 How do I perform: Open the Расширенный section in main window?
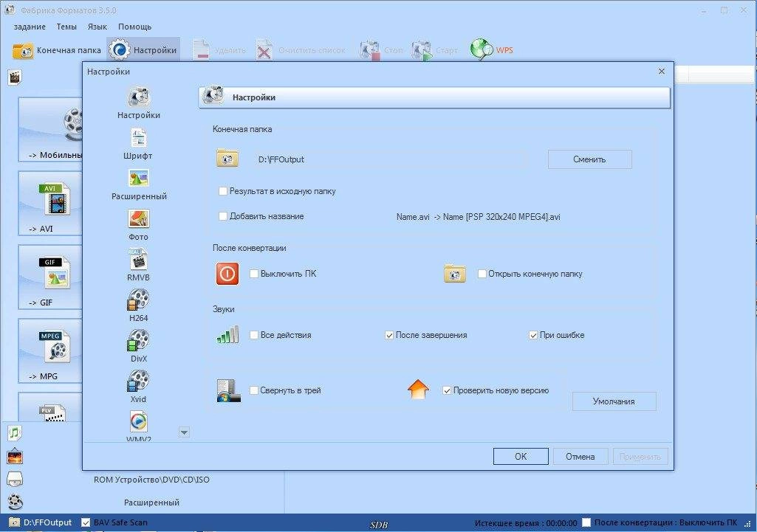tap(151, 502)
